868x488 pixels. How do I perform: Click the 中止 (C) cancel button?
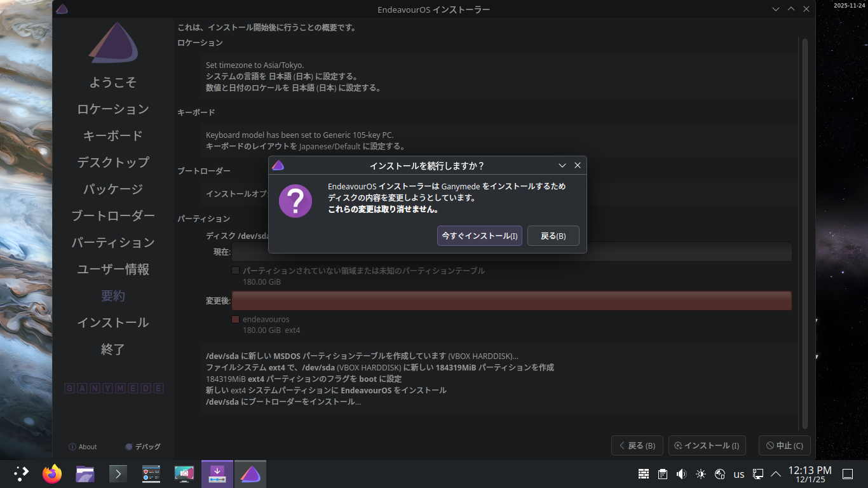[785, 445]
